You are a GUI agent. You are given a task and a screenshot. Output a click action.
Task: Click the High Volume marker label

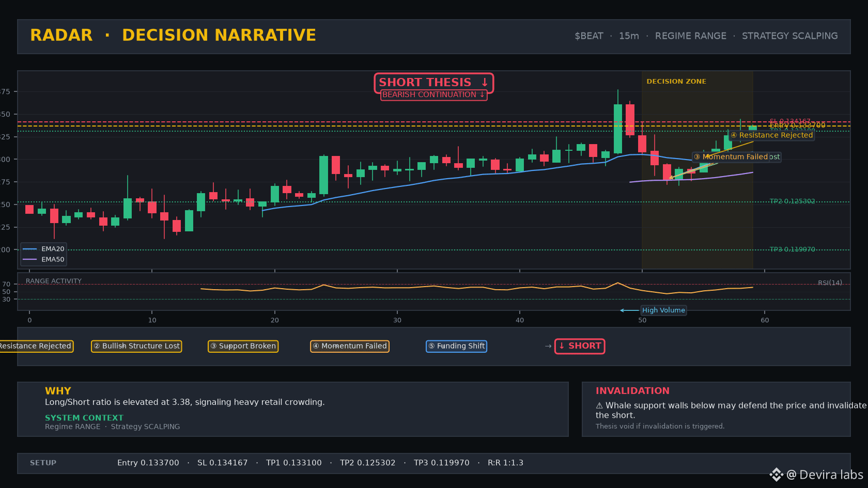coord(663,310)
